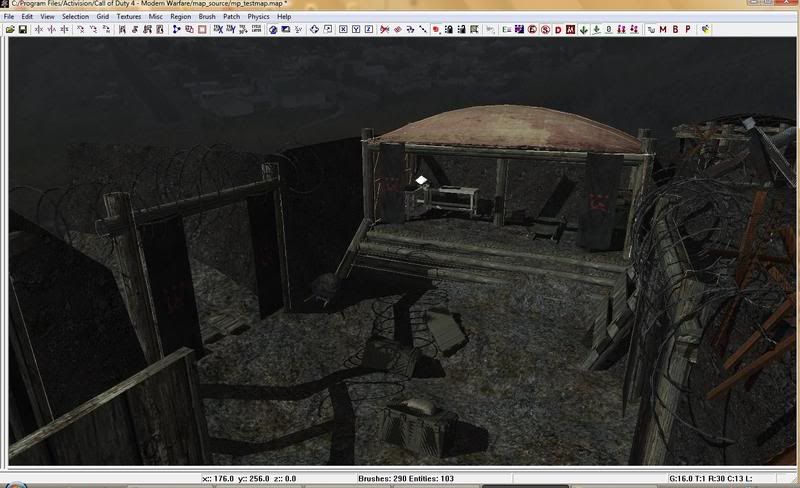Image resolution: width=800 pixels, height=488 pixels.
Task: Expand the Grid menu
Action: click(103, 17)
